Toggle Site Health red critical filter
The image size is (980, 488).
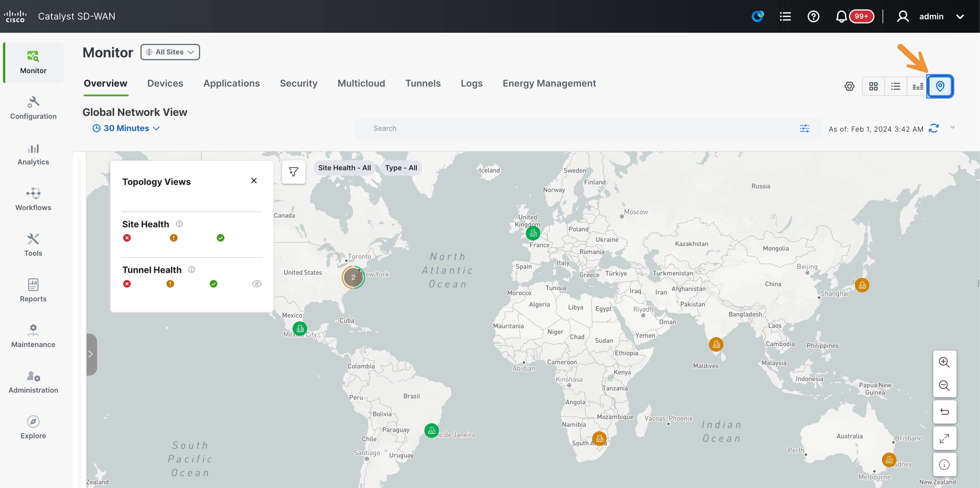pyautogui.click(x=127, y=238)
